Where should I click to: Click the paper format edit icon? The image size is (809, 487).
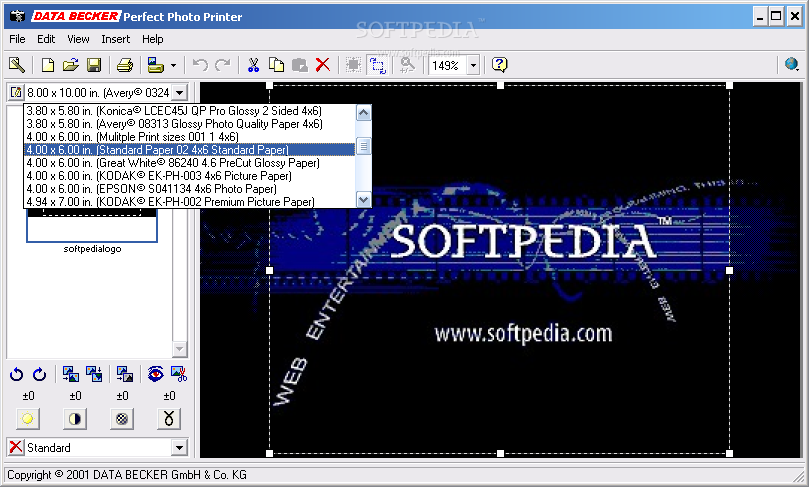coord(16,92)
